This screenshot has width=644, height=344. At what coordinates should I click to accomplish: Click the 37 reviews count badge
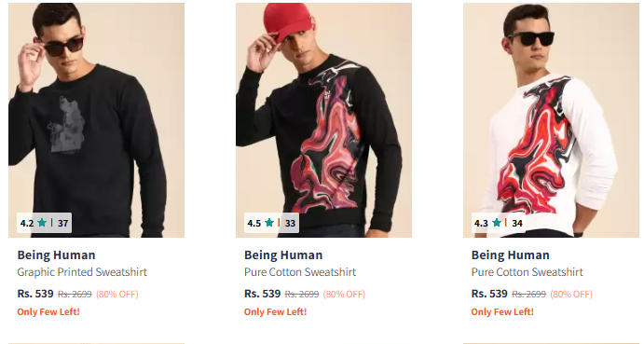[x=62, y=223]
